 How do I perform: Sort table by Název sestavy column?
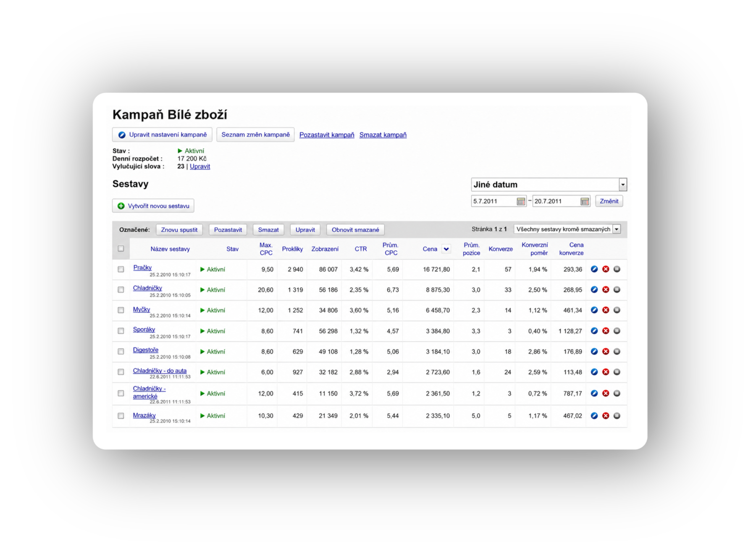click(x=170, y=249)
